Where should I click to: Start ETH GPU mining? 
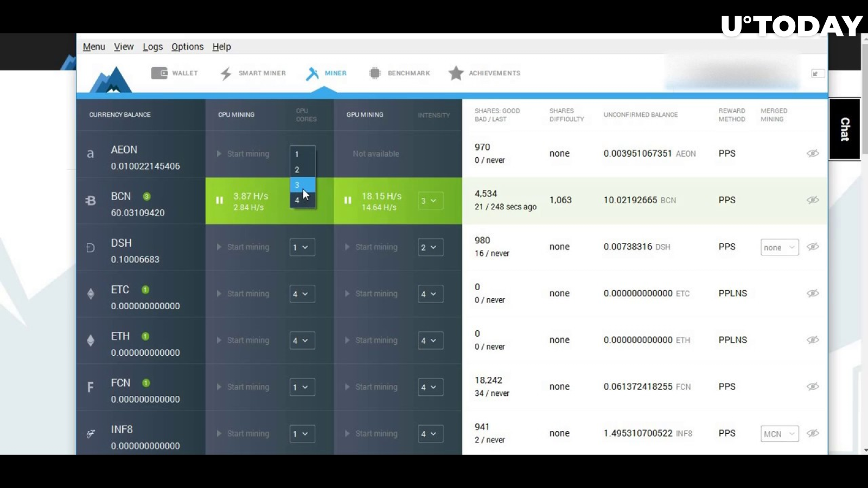point(371,341)
